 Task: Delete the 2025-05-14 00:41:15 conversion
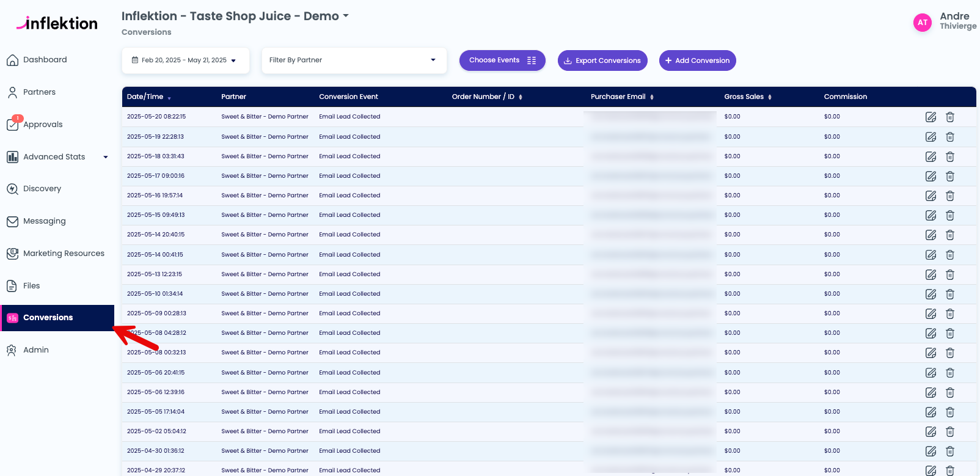pyautogui.click(x=950, y=255)
